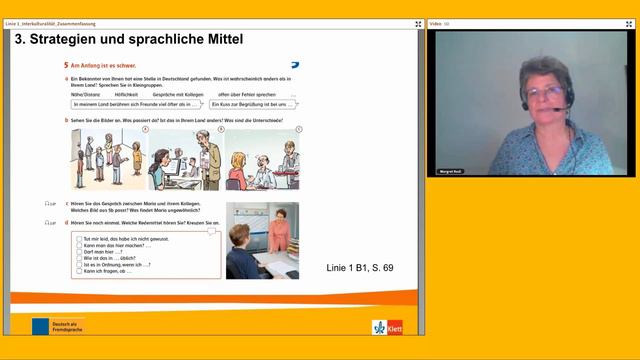Click the presenter's webcam video feed

pyautogui.click(x=531, y=103)
